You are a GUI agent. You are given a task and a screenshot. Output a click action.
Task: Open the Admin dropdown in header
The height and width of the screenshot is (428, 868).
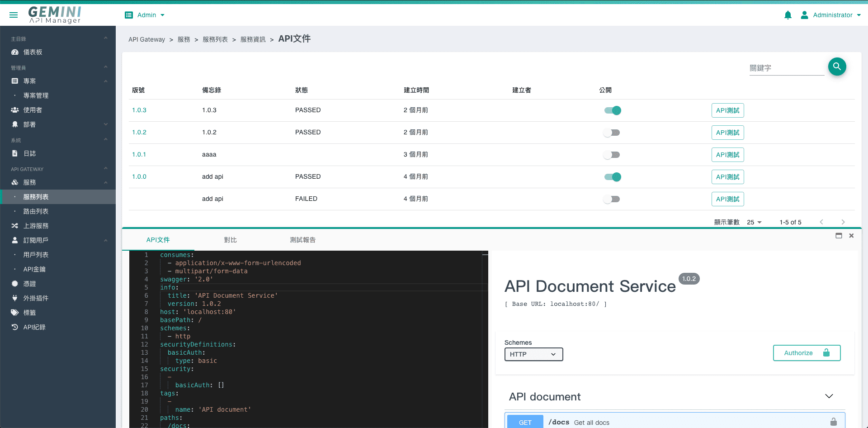(145, 15)
